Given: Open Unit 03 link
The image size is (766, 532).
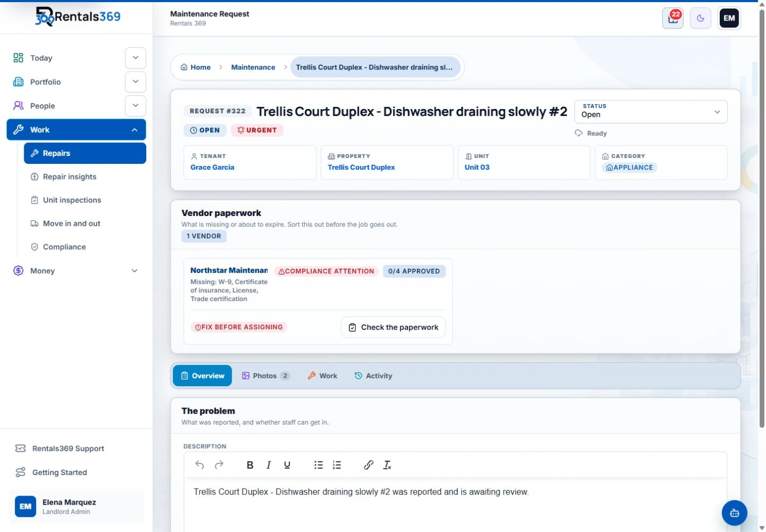Looking at the screenshot, I should tap(477, 167).
